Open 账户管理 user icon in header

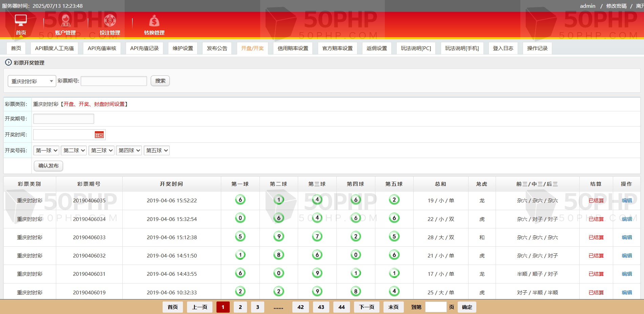tap(65, 21)
